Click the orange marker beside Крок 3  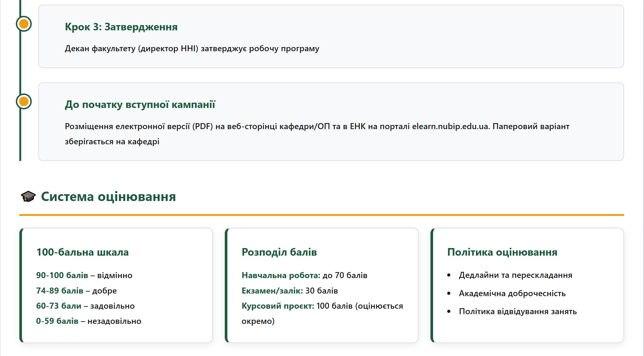coord(24,24)
